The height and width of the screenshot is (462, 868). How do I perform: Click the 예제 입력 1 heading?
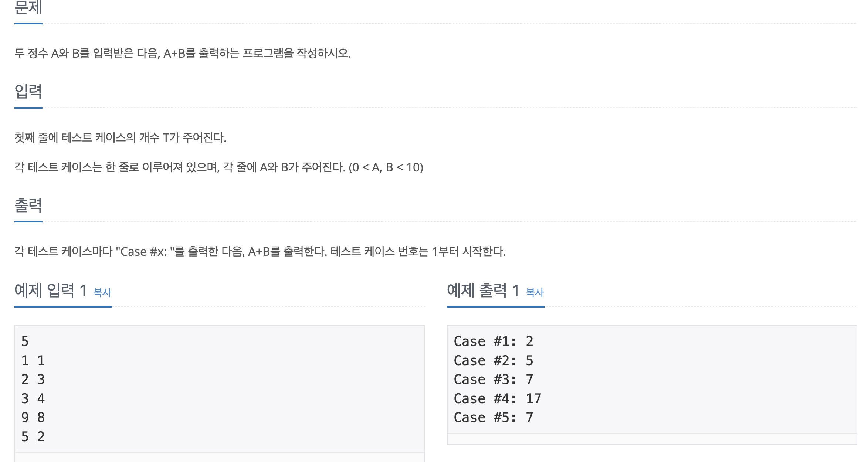click(x=51, y=291)
